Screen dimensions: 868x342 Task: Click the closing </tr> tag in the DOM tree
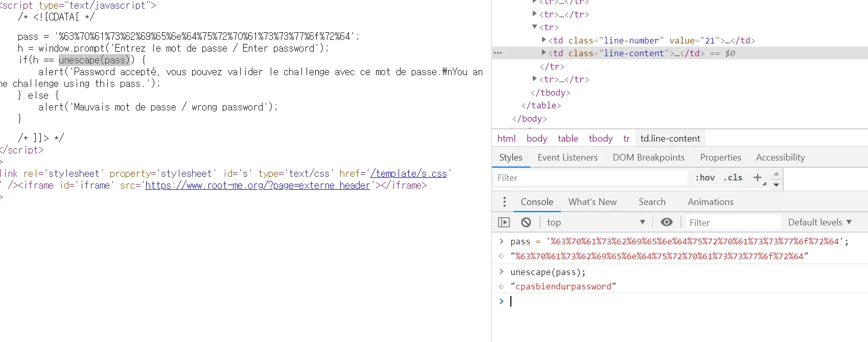(552, 66)
